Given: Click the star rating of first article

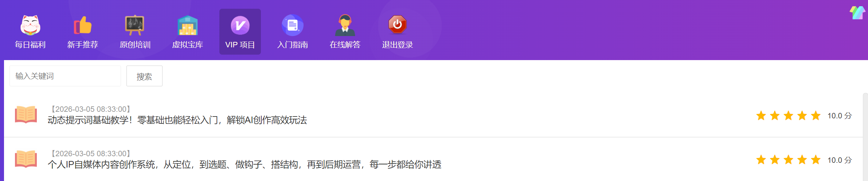Looking at the screenshot, I should point(788,116).
